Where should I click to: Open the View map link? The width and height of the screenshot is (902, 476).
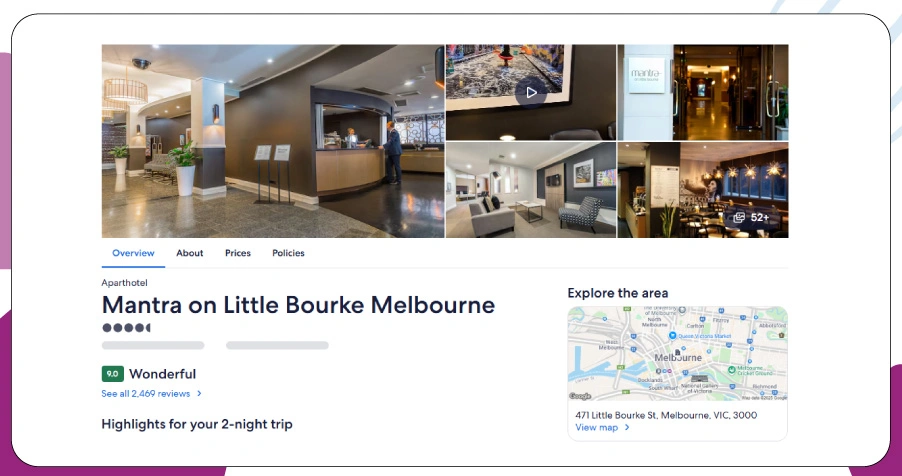pyautogui.click(x=597, y=427)
